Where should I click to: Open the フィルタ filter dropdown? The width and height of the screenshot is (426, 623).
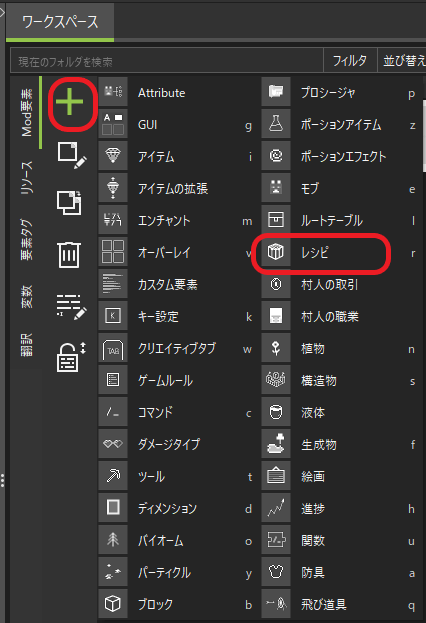tap(350, 60)
